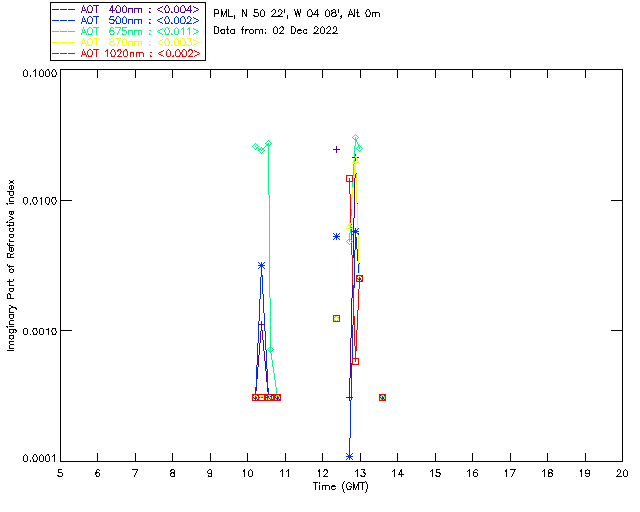
Task: Click the x-axis tick label 7
Action: pos(135,473)
